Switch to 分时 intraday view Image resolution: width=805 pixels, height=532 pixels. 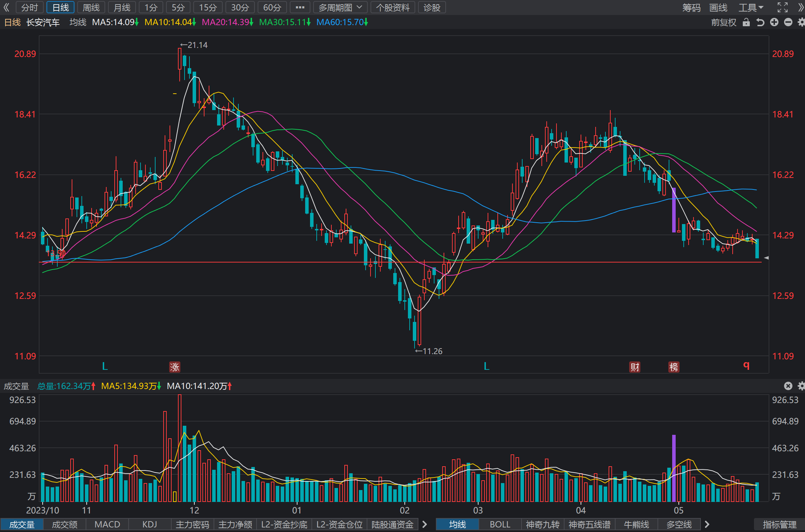(x=29, y=7)
